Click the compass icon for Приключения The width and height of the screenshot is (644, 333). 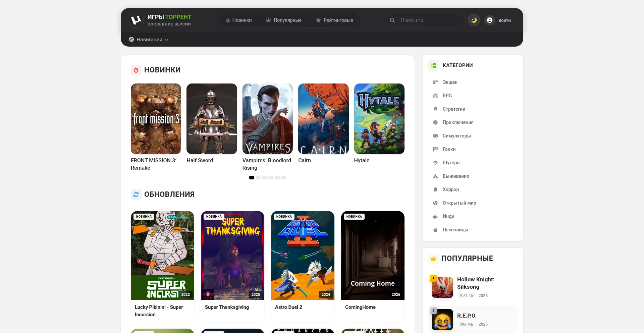coord(435,122)
